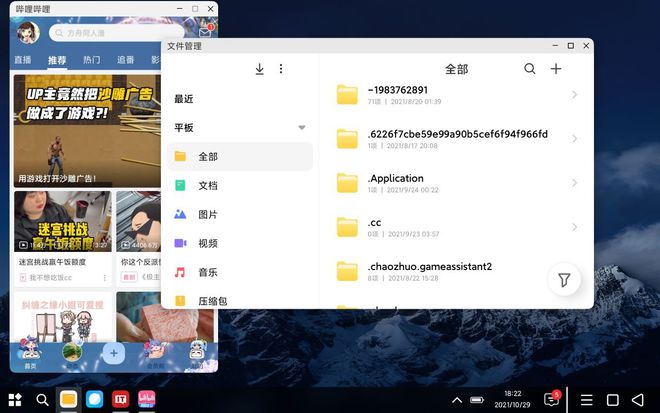The image size is (660, 413).
Task: Open the UP主 banner video thumbnail
Action: click(x=88, y=131)
